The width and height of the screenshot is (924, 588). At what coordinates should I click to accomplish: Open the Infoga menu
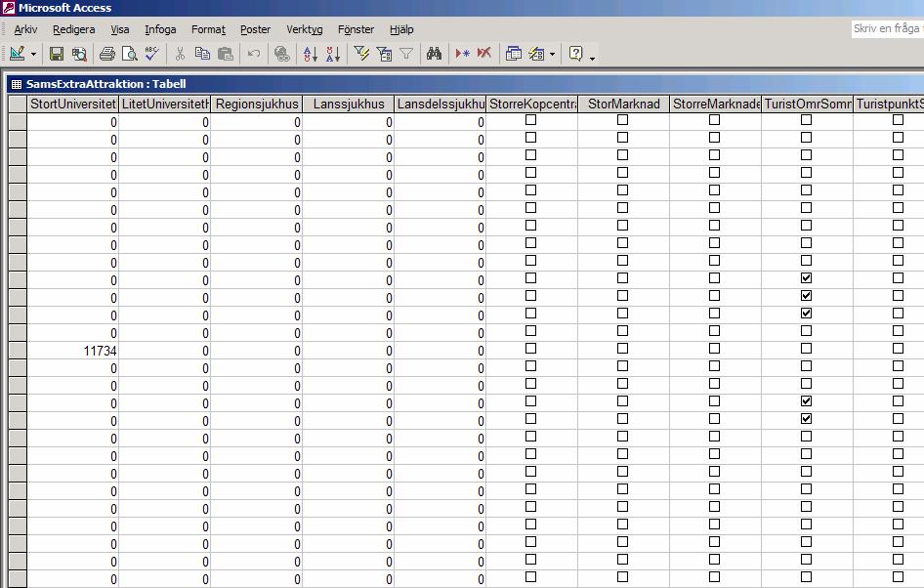160,29
